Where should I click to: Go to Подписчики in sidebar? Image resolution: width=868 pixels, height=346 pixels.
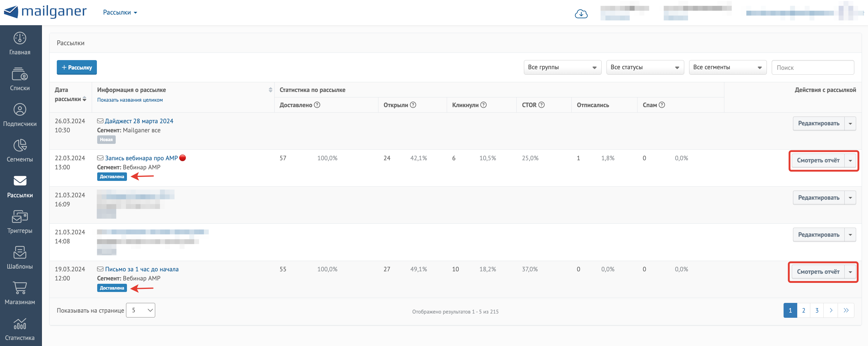(20, 115)
